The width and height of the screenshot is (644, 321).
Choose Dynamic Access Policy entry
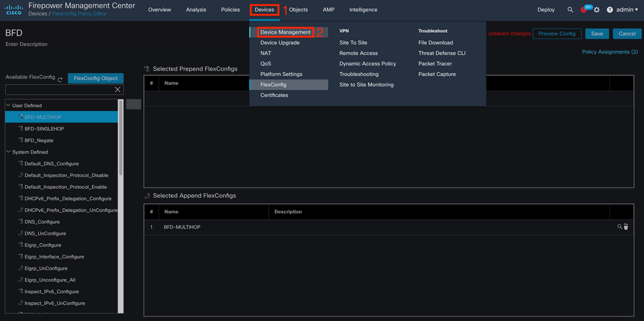point(367,64)
